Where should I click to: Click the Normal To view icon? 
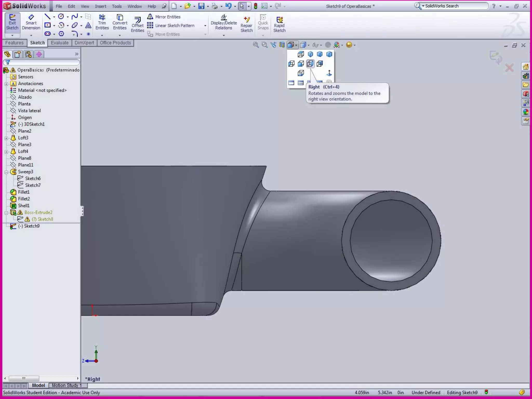[329, 73]
